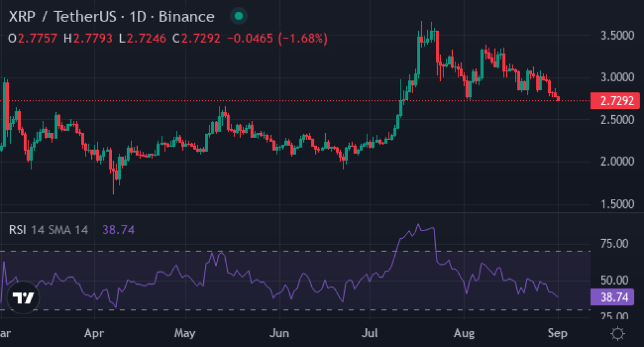Viewport: 644px width, 347px height.
Task: Click the 1.5000 price axis label
Action: [x=618, y=204]
